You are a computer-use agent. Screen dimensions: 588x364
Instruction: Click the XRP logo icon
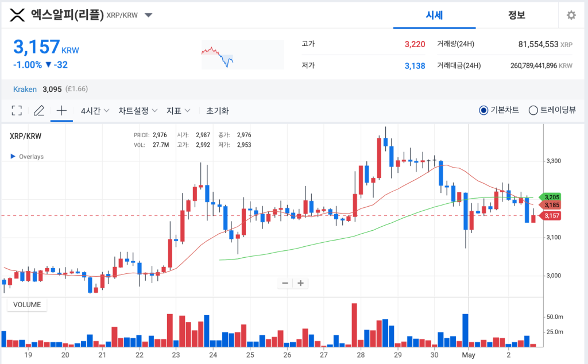[x=17, y=15]
